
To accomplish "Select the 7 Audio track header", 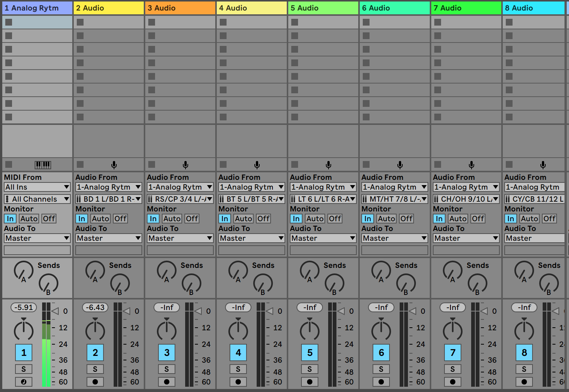I will point(466,8).
